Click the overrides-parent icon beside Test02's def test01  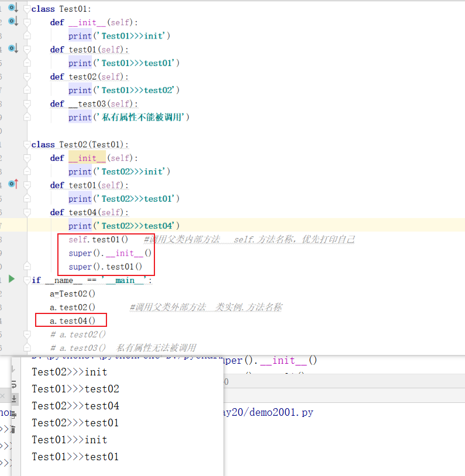pyautogui.click(x=13, y=184)
